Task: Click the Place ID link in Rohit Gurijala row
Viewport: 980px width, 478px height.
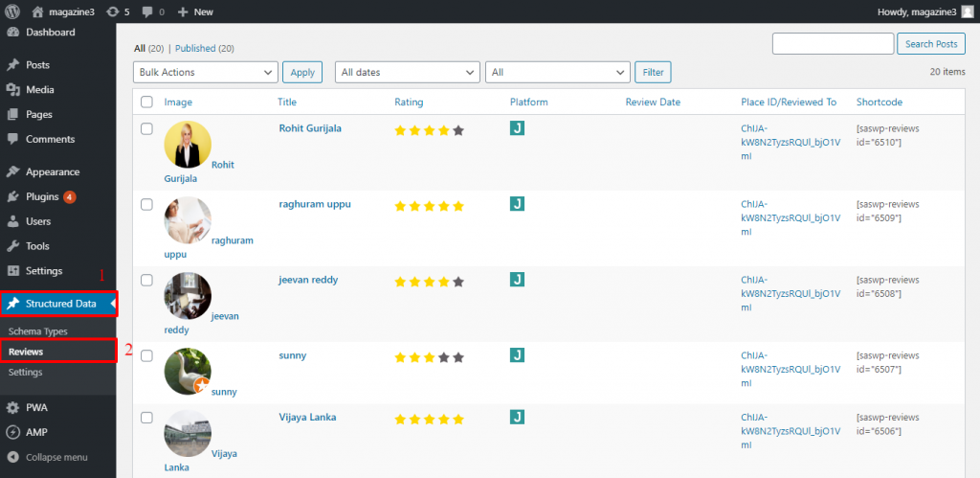Action: (791, 142)
